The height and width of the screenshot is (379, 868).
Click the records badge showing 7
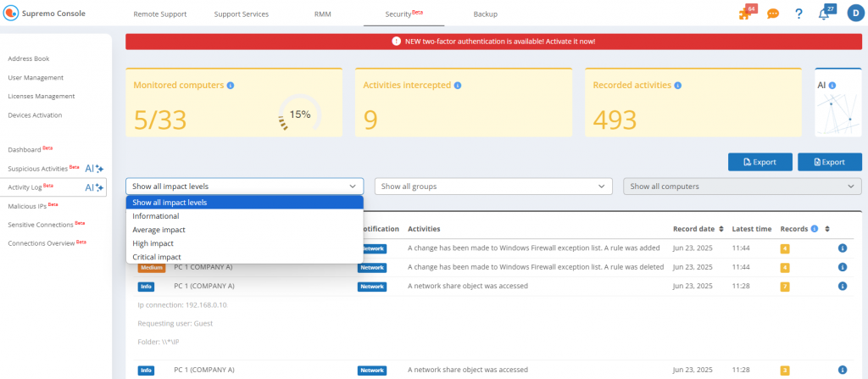coord(785,287)
